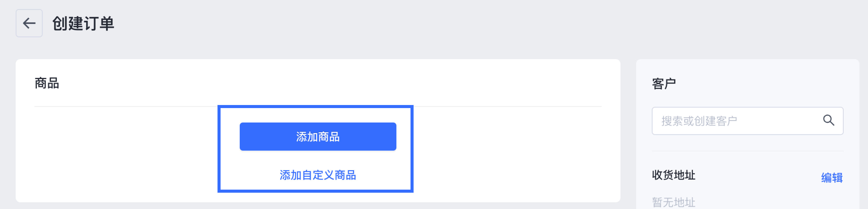The width and height of the screenshot is (868, 209).
Task: Click the 创建订单 page title
Action: [83, 23]
